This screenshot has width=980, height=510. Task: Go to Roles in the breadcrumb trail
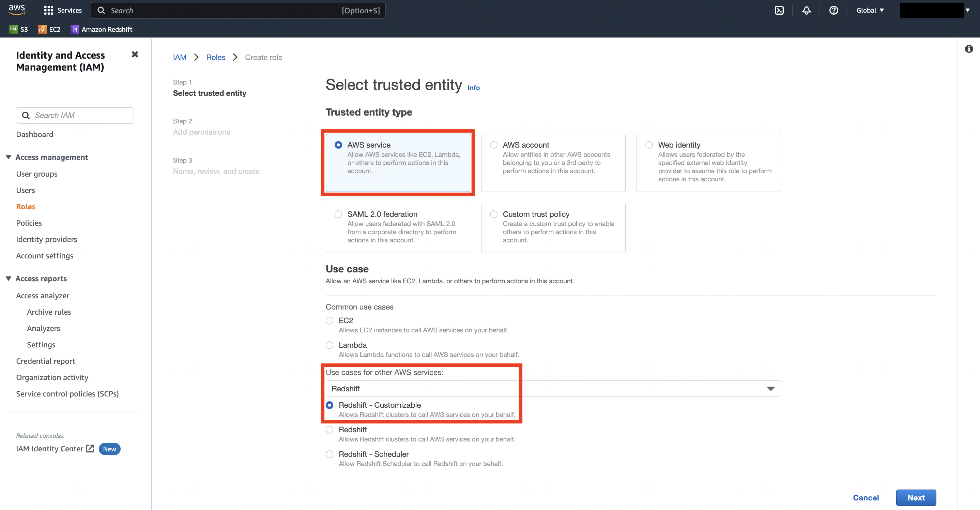[x=215, y=58]
